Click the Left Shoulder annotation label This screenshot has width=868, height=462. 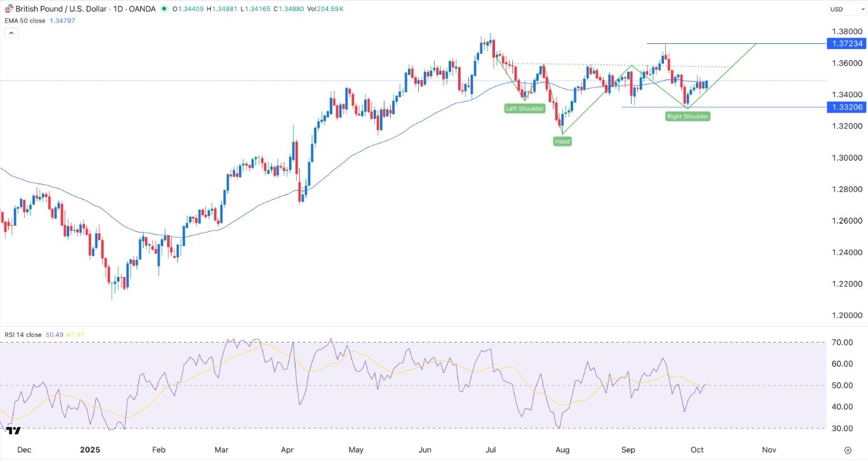coord(524,108)
